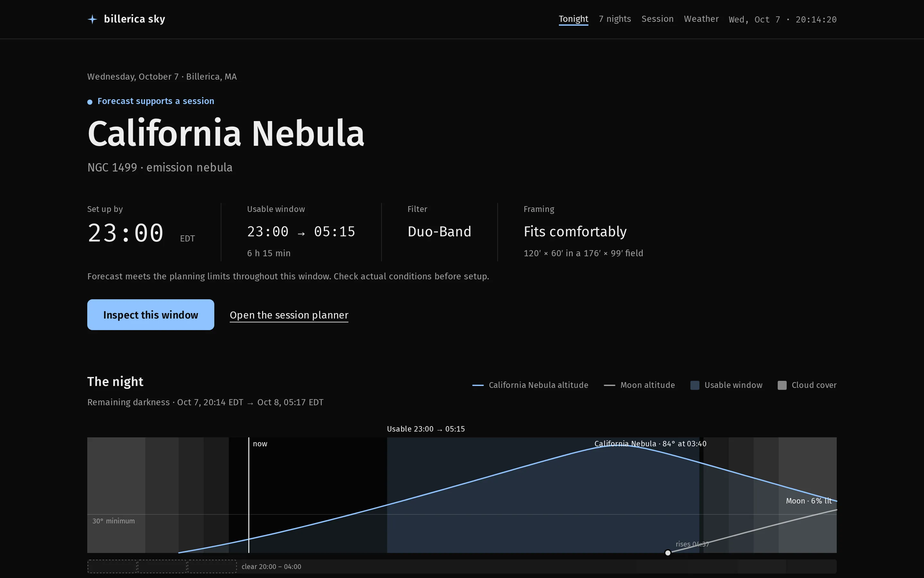Open the session planner link
The image size is (924, 578).
[x=289, y=315]
